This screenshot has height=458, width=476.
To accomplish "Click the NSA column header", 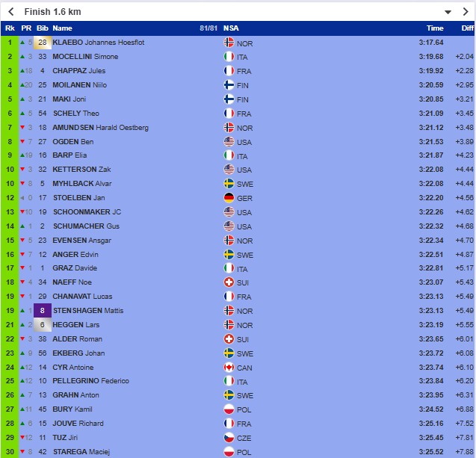I will 232,28.
